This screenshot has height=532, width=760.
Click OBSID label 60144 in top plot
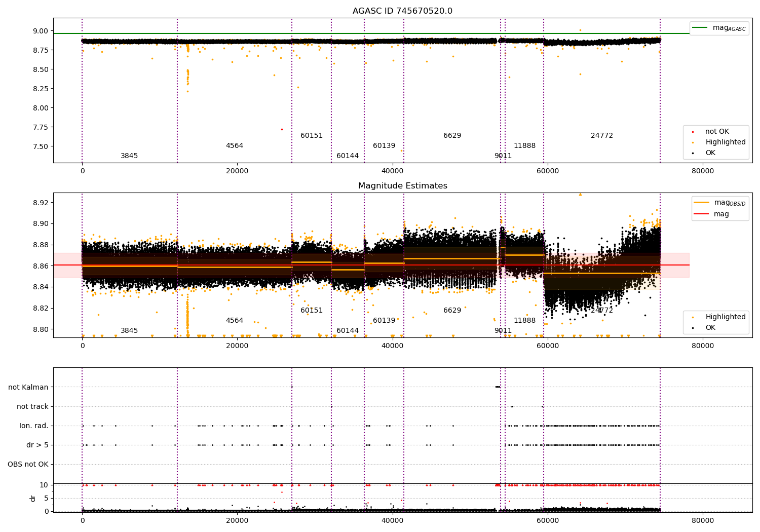click(x=348, y=156)
